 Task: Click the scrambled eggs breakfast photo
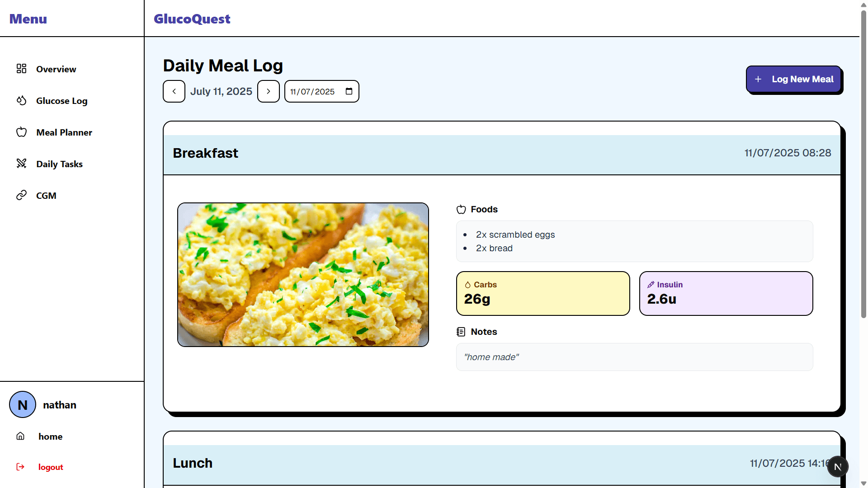click(x=303, y=274)
